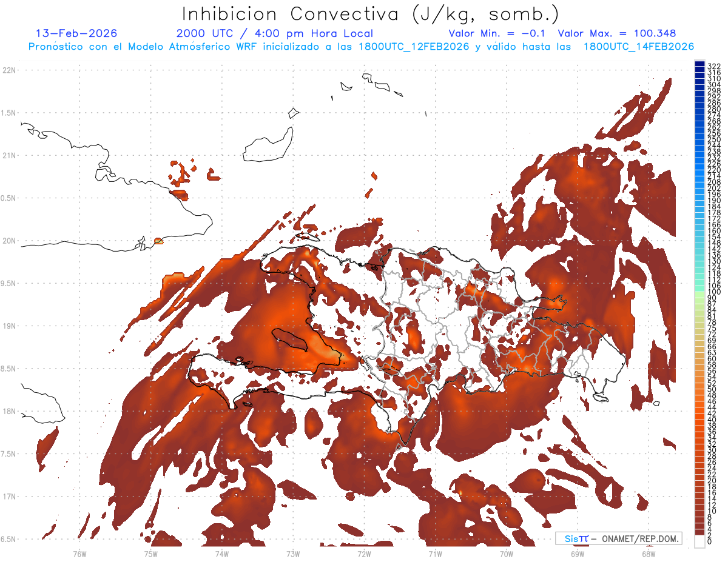Click the '72W' longitude label
728x562 pixels.
pos(364,554)
